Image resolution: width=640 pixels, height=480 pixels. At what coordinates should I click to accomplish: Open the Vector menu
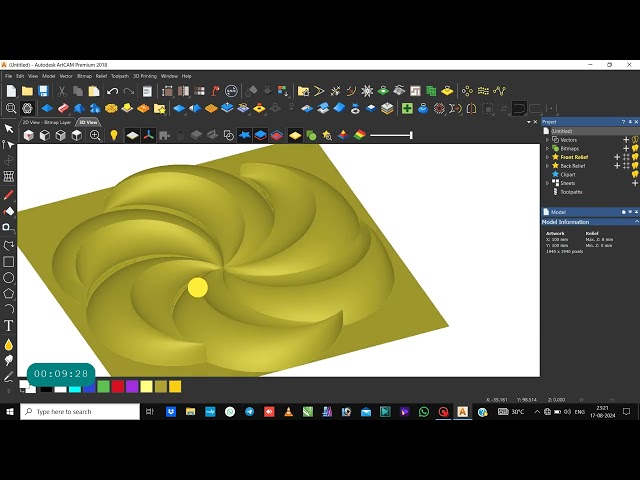(66, 76)
